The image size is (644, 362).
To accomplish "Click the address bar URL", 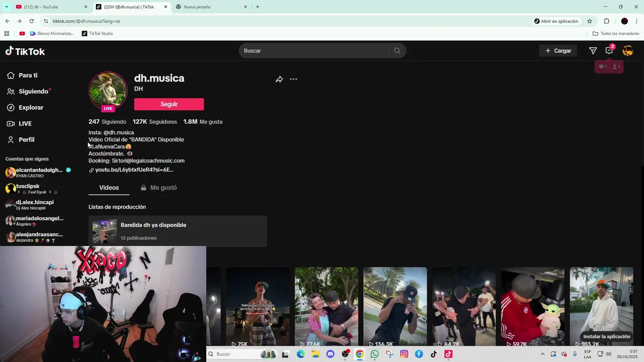I will (x=87, y=21).
